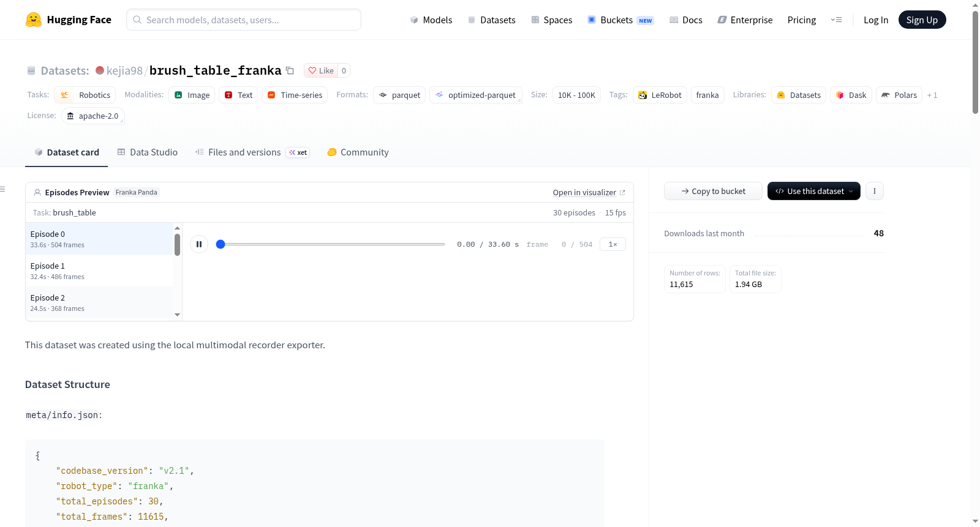Click the xet badge on Files tab
Screen dimensions: 980x527
(298, 152)
